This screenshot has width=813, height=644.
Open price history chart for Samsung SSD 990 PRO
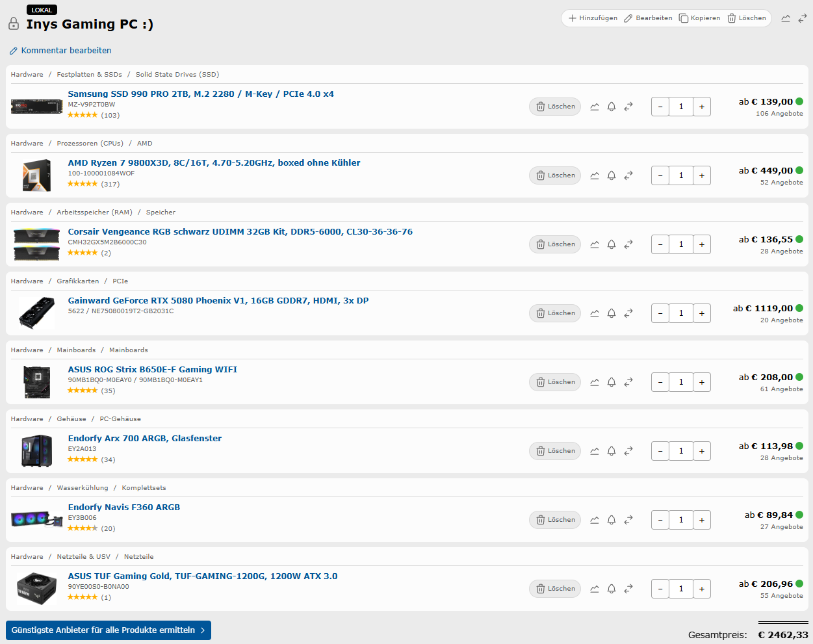click(595, 107)
